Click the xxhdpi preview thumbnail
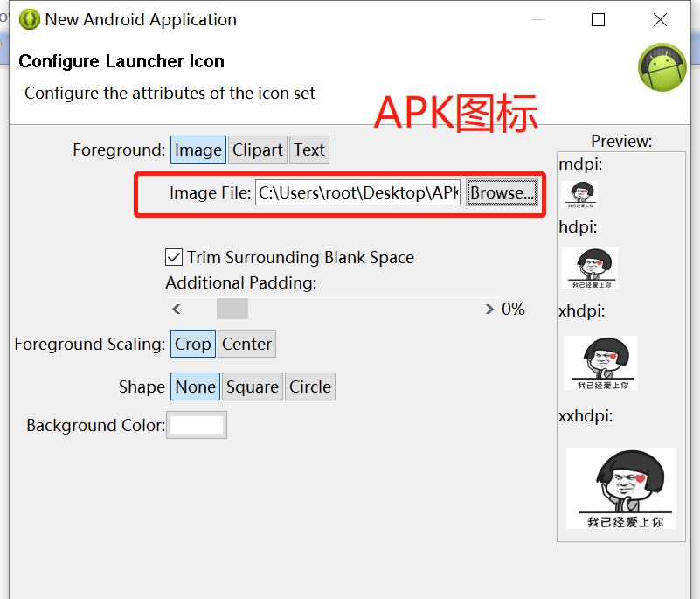The image size is (700, 599). 621,488
